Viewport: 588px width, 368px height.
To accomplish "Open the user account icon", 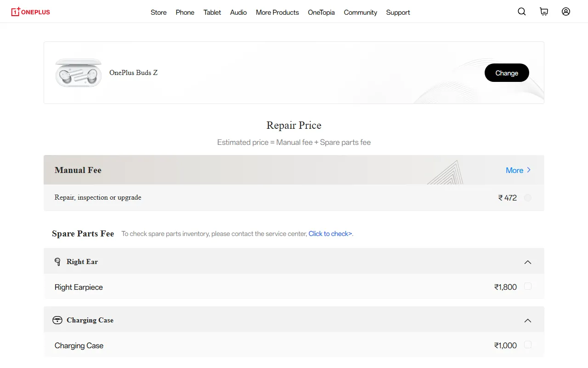I will coord(566,12).
